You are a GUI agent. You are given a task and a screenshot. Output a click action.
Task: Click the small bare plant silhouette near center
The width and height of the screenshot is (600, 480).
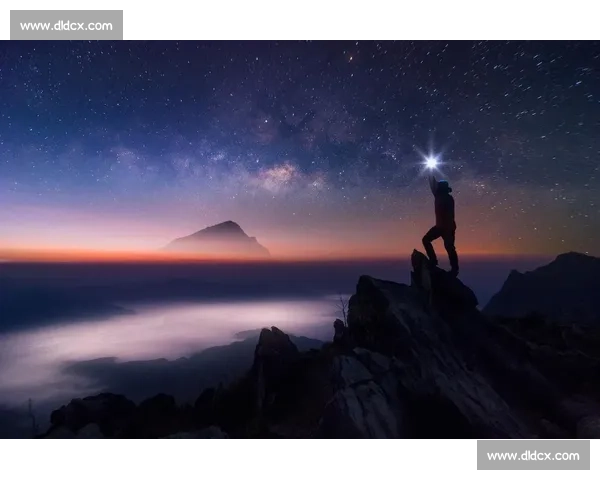coord(343,308)
